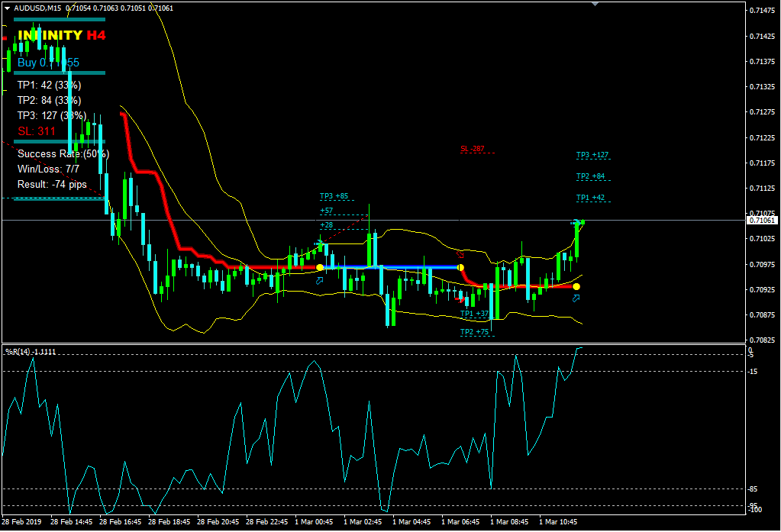The image size is (781, 532).
Task: Click the Buy 0.71055 signal label
Action: (48, 63)
